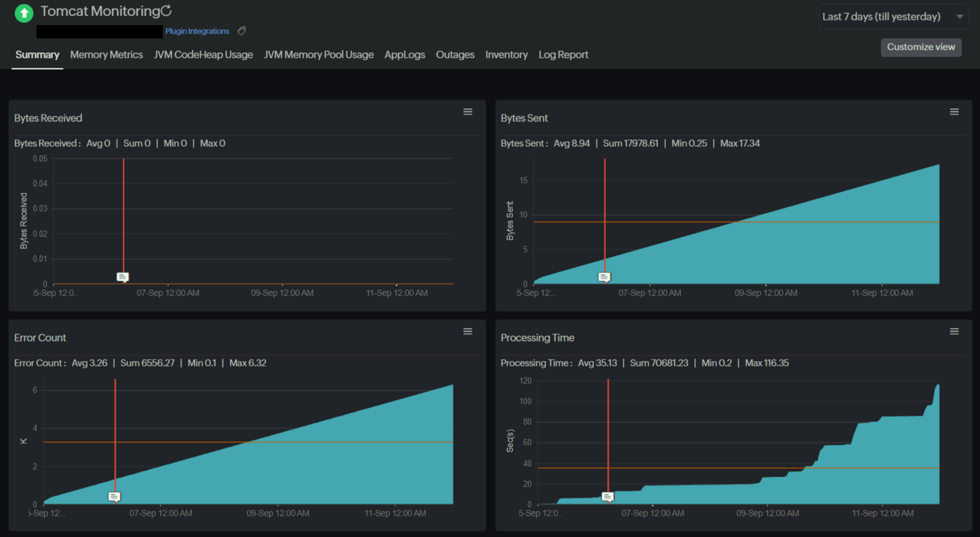Image resolution: width=980 pixels, height=537 pixels.
Task: Switch to the Memory Metrics tab
Action: click(106, 55)
